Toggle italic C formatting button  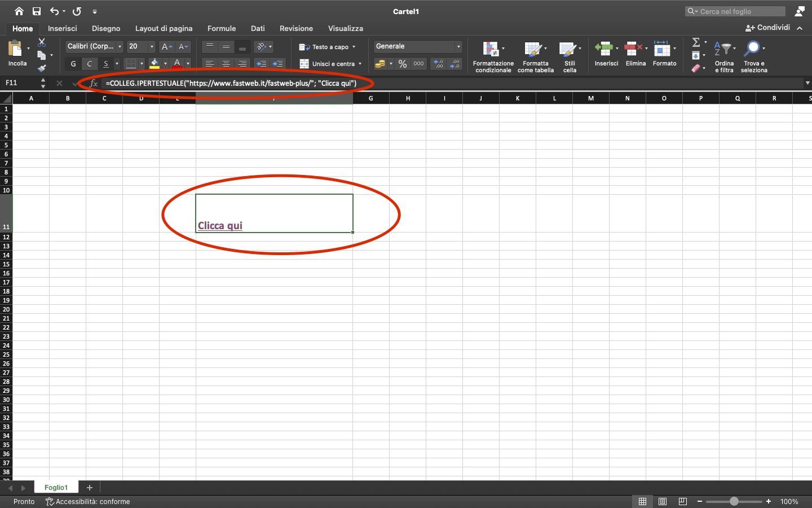(90, 64)
